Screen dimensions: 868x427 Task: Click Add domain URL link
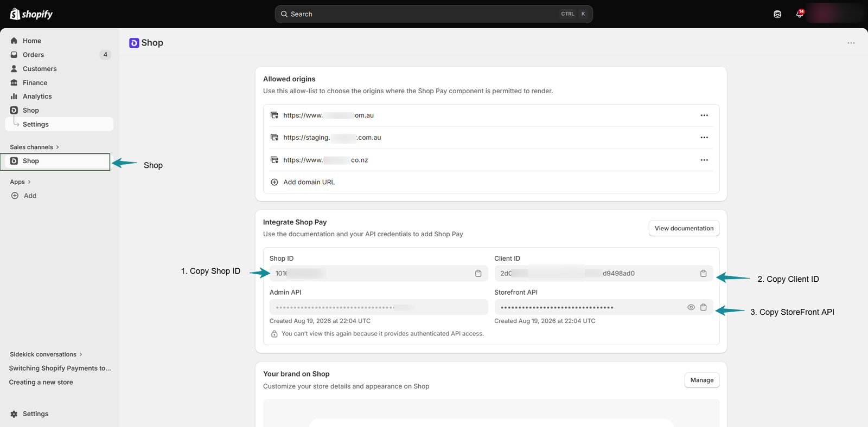(x=309, y=182)
